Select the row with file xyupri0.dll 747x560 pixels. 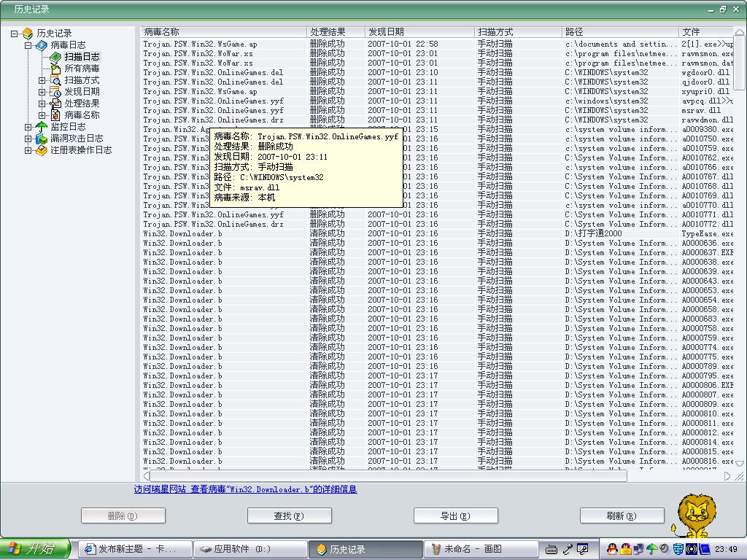tap(438, 91)
